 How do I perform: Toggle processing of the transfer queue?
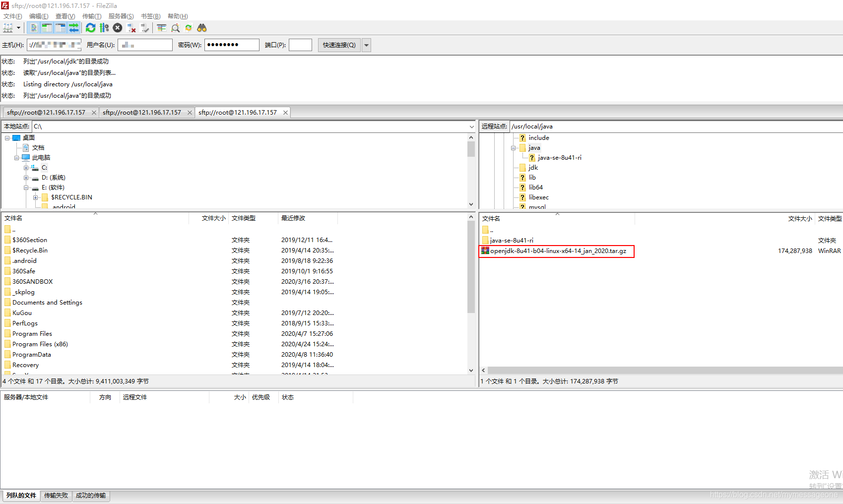[104, 28]
